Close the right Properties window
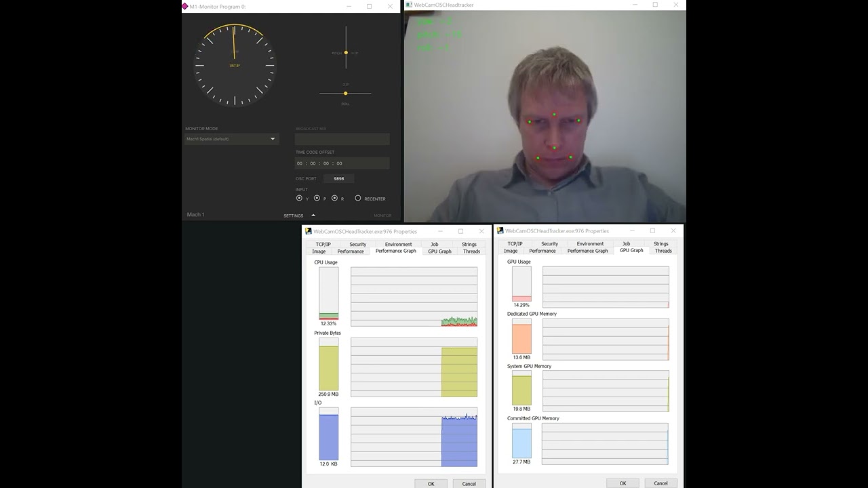This screenshot has height=488, width=868. [x=673, y=230]
